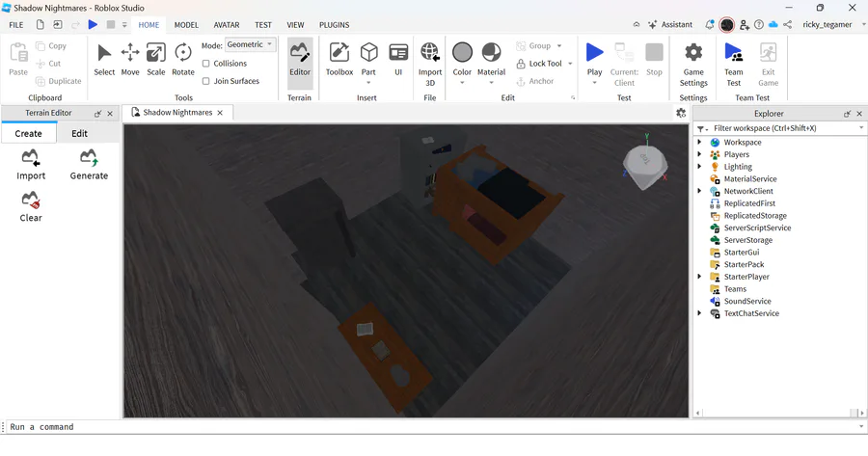Open notifications bell
Screen dimensions: 868x456
[x=709, y=24]
